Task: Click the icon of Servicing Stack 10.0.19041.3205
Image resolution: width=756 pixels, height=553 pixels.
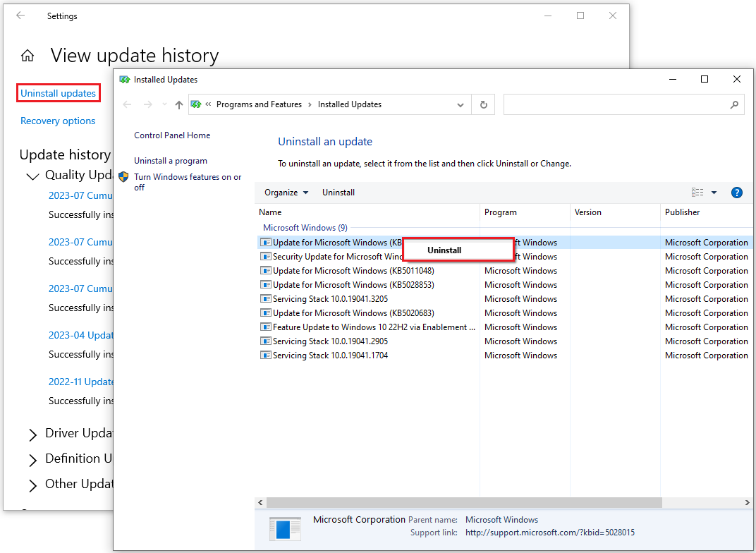Action: tap(266, 299)
